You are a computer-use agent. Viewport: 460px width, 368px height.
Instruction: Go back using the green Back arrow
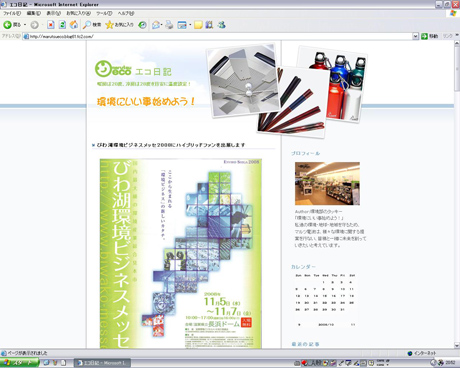(8, 25)
